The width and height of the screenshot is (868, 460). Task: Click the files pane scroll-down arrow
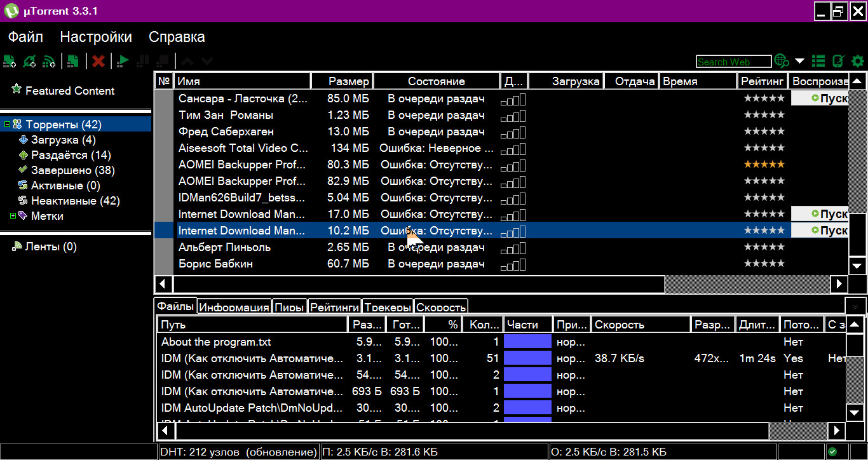coord(856,412)
